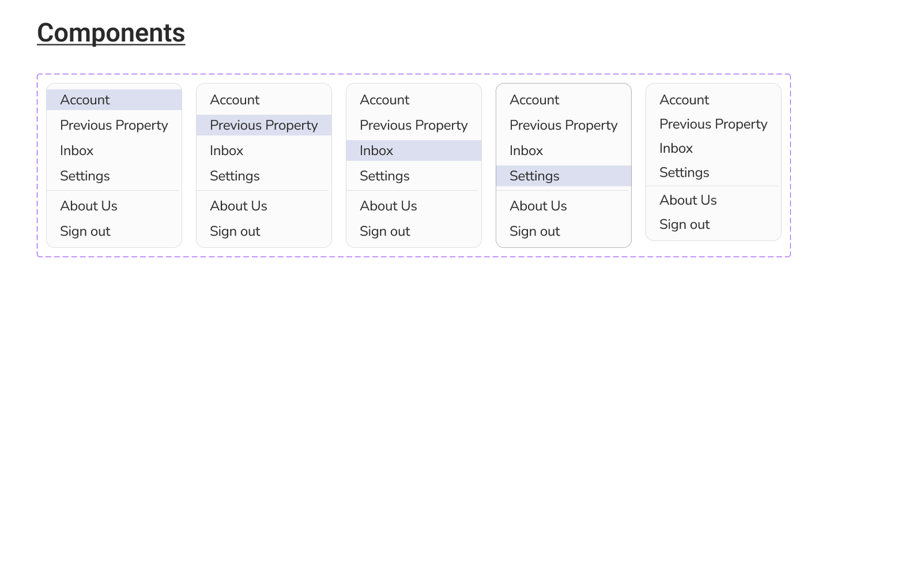
Task: Choose Inbox in menu with Settings highlighted
Action: pyautogui.click(x=526, y=151)
